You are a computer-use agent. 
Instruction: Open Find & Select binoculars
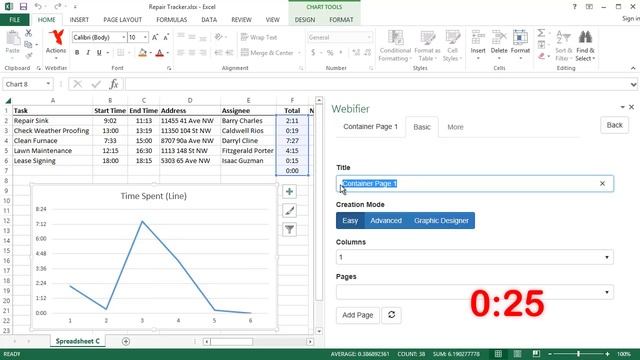pyautogui.click(x=585, y=46)
